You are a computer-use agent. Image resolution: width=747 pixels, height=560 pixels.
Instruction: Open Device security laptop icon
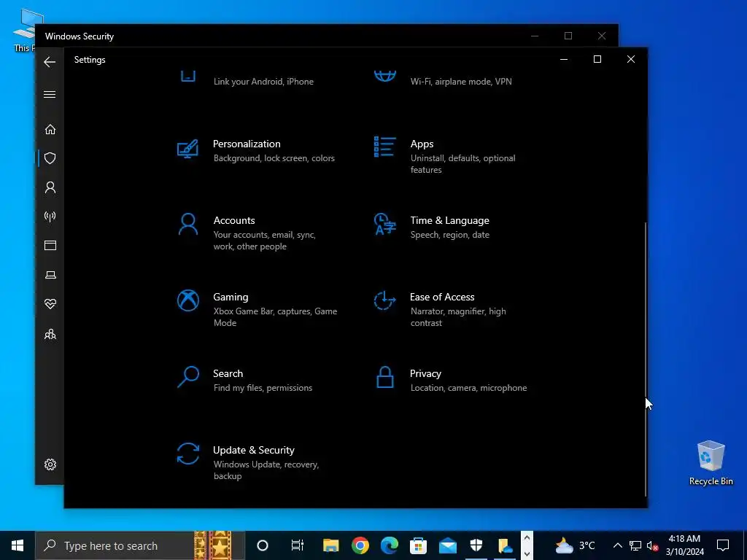tap(50, 275)
